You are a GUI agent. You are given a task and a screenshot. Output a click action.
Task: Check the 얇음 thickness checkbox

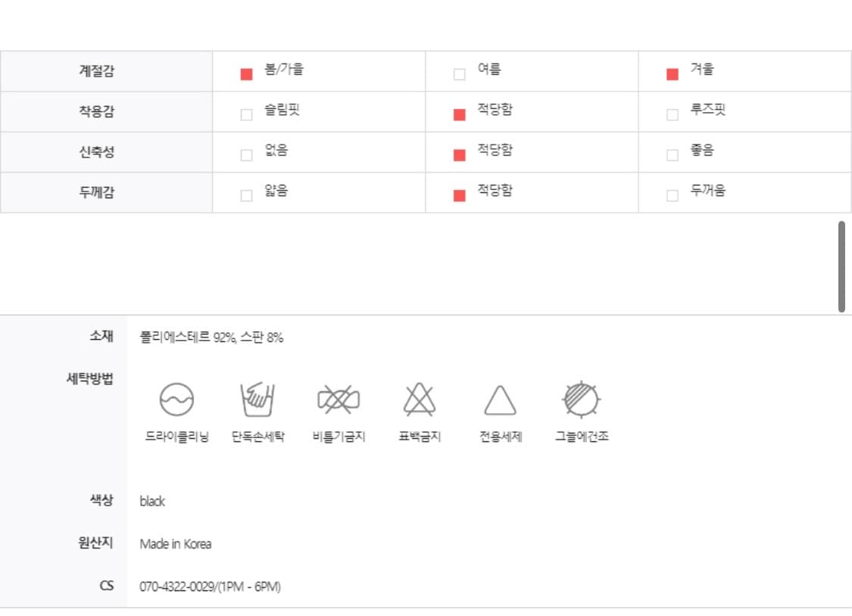click(x=246, y=195)
